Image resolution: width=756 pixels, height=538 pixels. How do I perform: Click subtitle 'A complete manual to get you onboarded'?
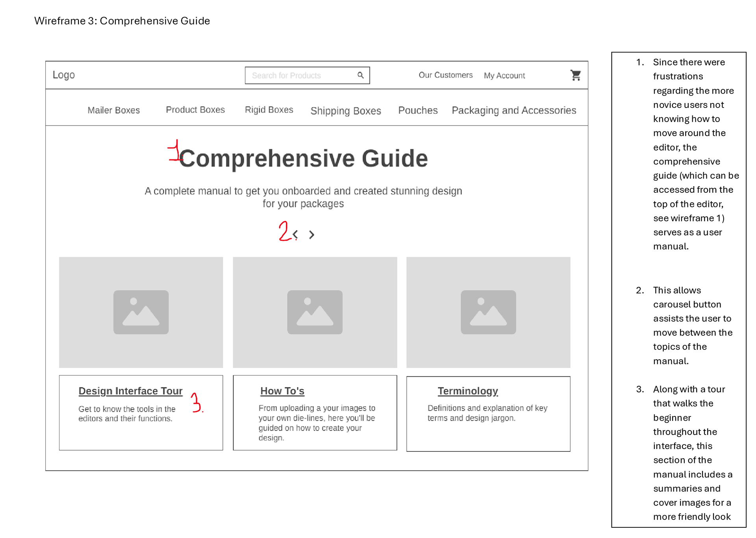303,197
